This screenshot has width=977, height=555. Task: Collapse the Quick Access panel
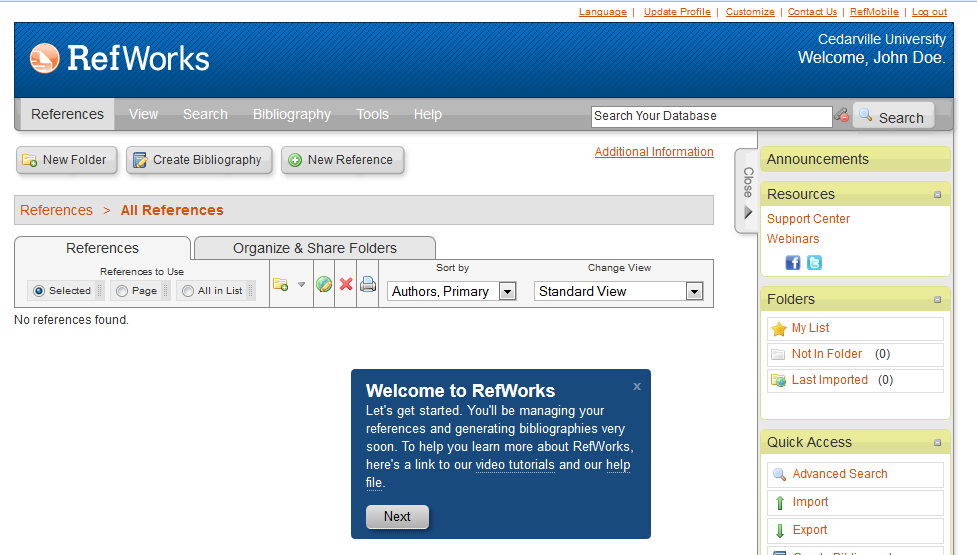937,443
